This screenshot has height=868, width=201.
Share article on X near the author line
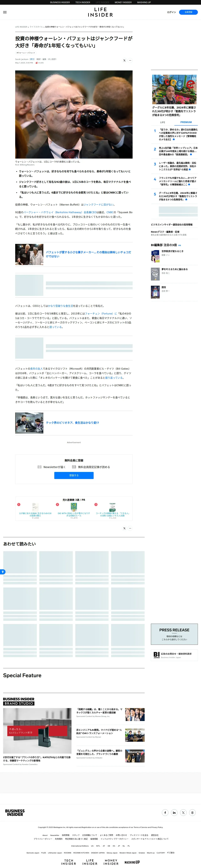(124, 61)
